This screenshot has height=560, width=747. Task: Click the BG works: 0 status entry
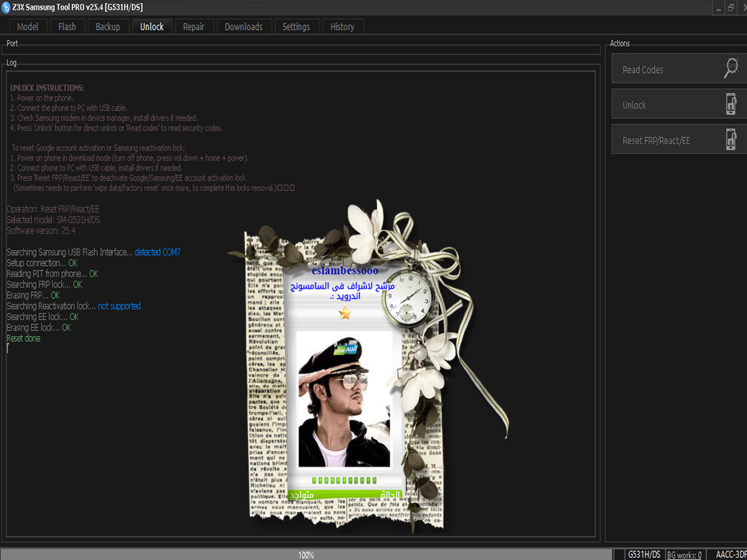[x=684, y=555]
